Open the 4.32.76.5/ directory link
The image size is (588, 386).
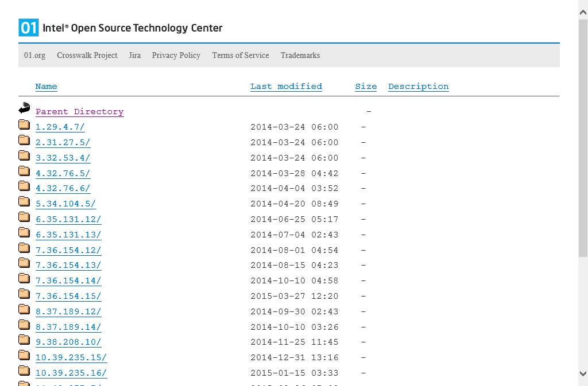63,174
